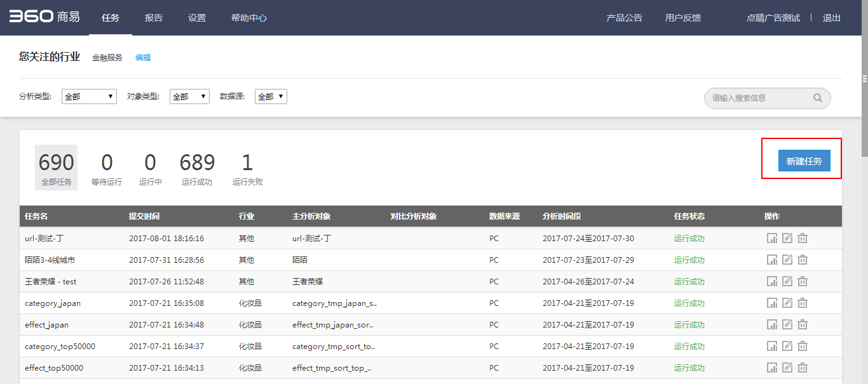Viewport: 868px width, 384px height.
Task: Expand the 分析类型 dropdown
Action: [89, 96]
